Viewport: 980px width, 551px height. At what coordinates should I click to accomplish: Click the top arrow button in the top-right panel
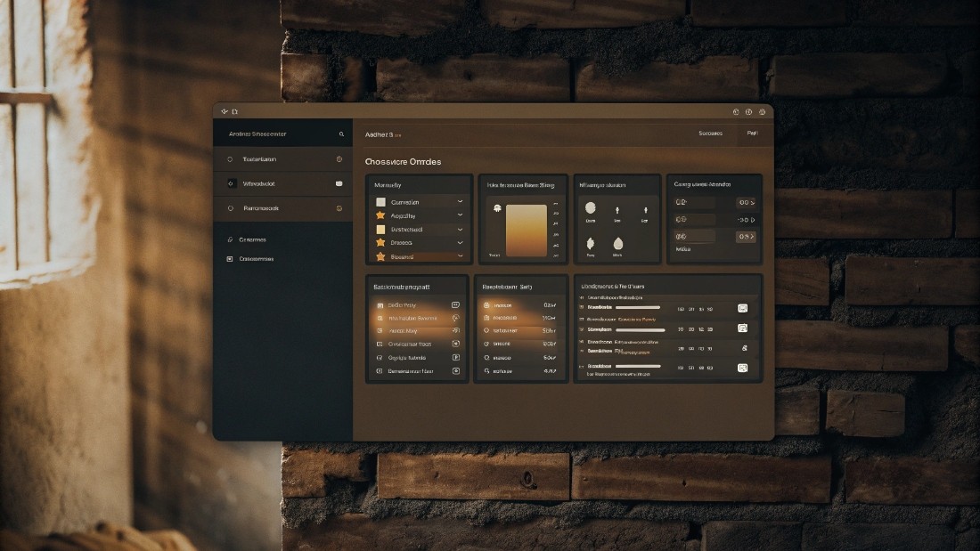(x=745, y=203)
